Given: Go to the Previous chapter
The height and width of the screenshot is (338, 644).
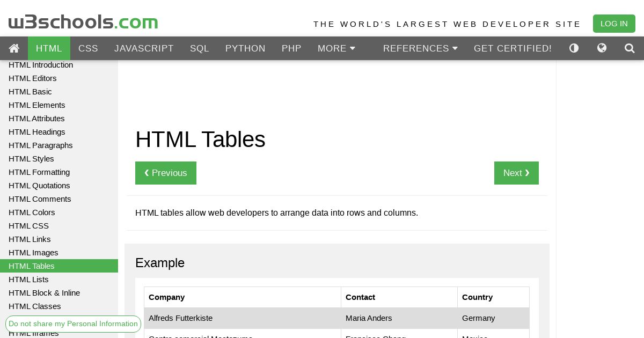Looking at the screenshot, I should pos(166,173).
